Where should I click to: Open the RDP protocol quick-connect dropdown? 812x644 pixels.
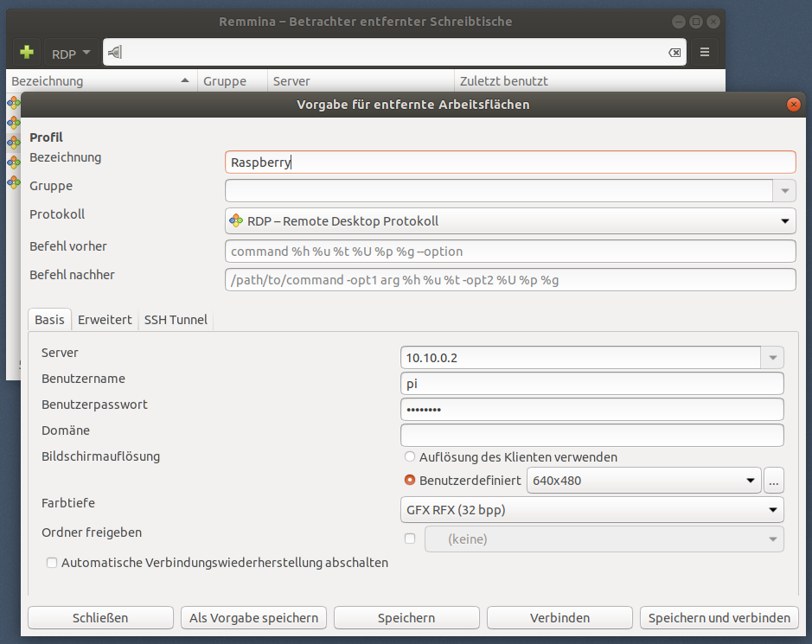[x=71, y=54]
